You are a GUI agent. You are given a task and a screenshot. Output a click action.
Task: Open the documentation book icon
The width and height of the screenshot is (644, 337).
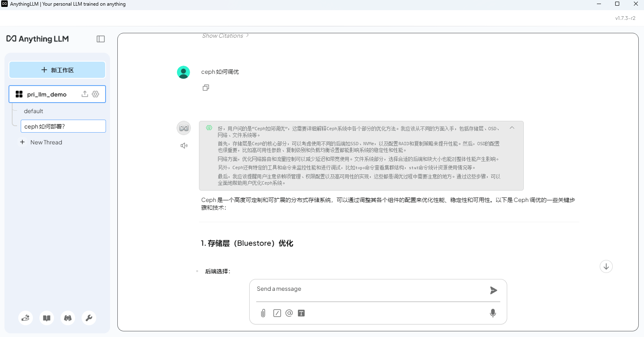[47, 318]
